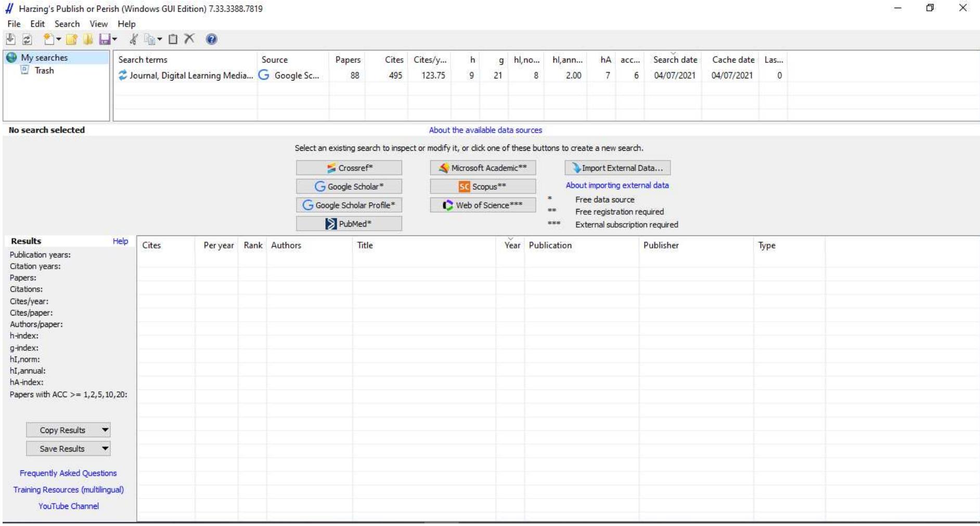The image size is (980, 526).
Task: Click the clipboard paste icon
Action: click(x=173, y=39)
